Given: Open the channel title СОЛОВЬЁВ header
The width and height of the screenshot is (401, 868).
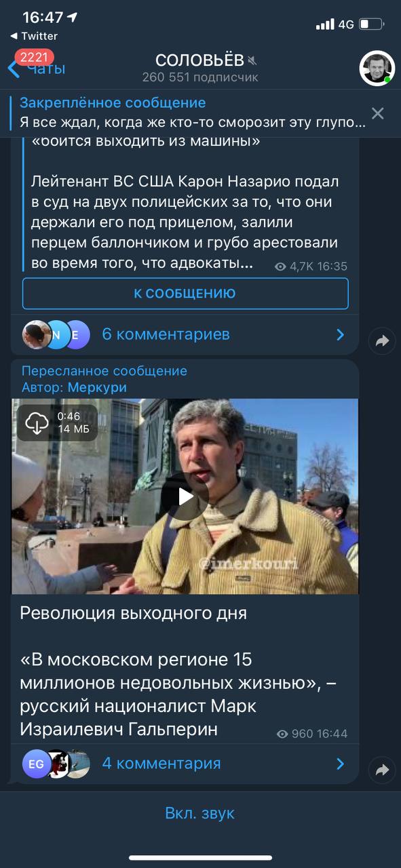Looking at the screenshot, I should point(200,60).
